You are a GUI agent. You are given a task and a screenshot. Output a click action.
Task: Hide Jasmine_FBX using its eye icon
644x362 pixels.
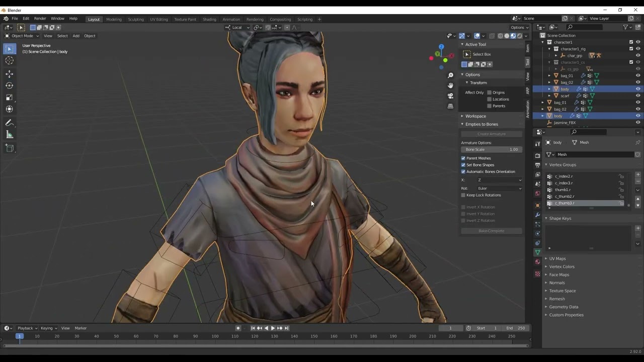click(x=638, y=122)
